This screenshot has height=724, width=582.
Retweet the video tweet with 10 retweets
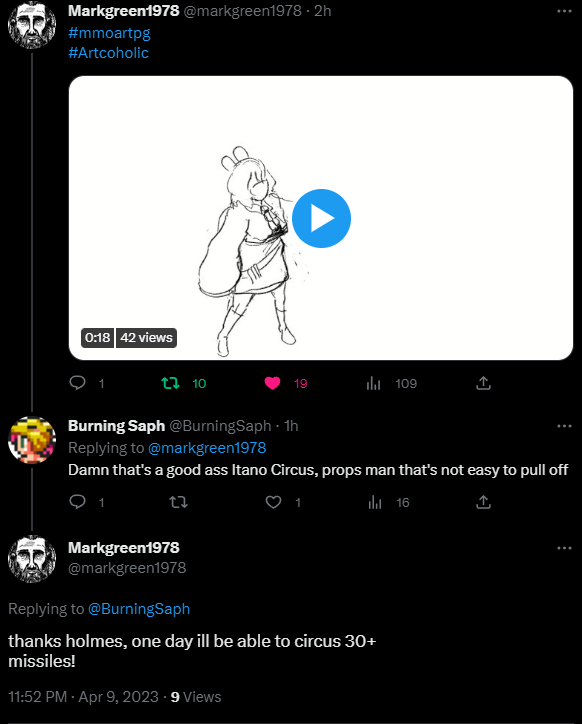click(x=170, y=383)
